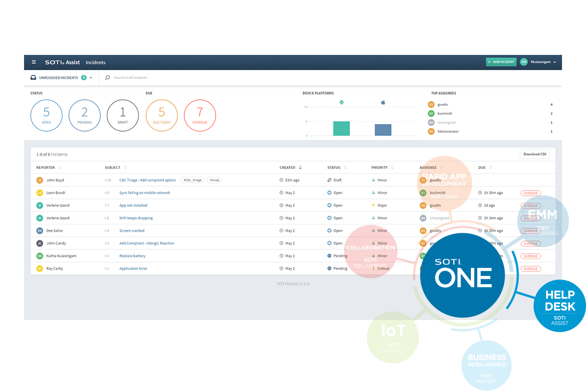588x392 pixels.
Task: Click the Draft status pencil icon
Action: pos(329,180)
